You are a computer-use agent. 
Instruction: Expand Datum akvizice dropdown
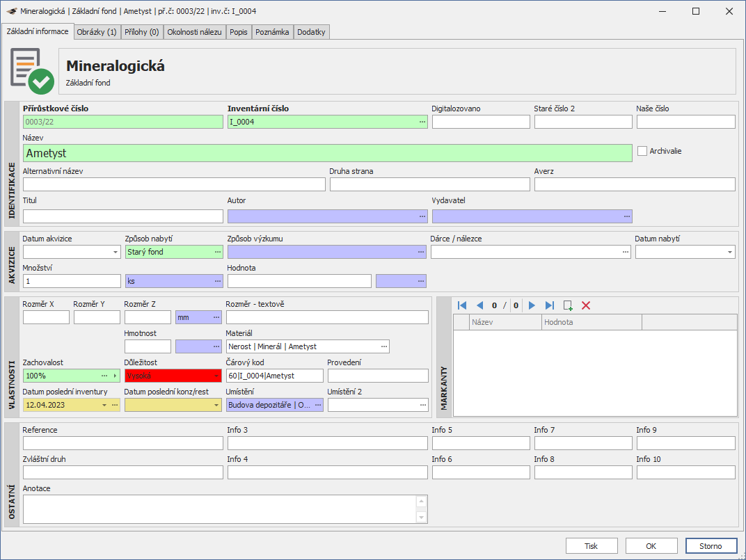point(115,252)
